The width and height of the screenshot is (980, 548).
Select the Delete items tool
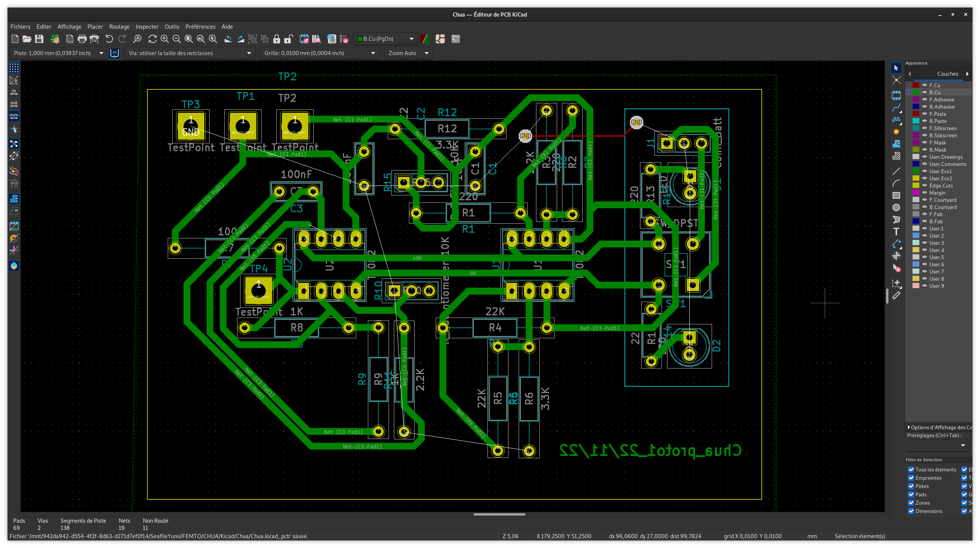896,268
